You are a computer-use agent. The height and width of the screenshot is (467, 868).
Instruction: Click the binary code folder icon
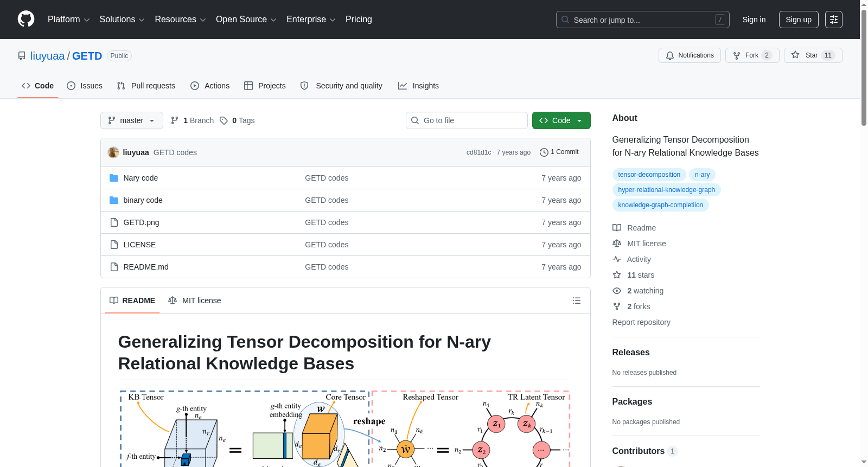[x=114, y=200]
